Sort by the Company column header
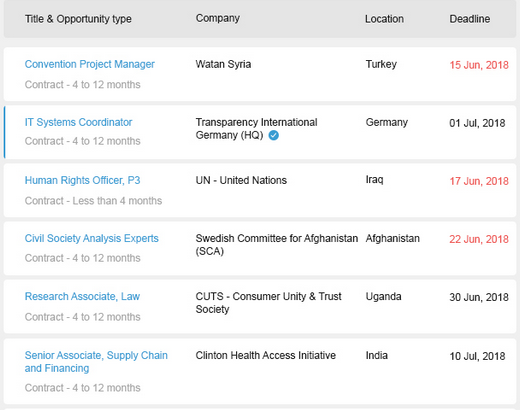The width and height of the screenshot is (520, 410). tap(218, 18)
